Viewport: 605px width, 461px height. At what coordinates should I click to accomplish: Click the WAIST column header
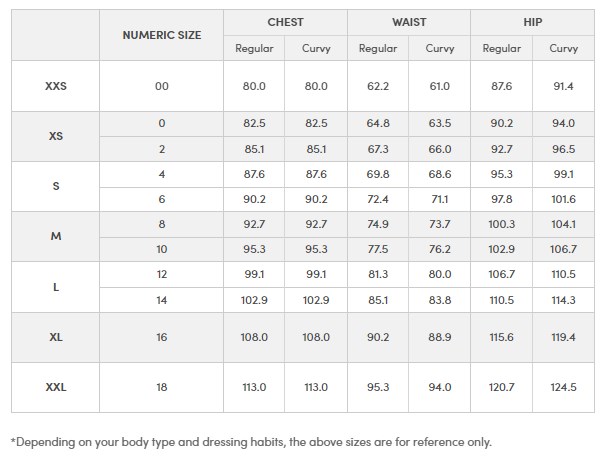pos(408,22)
